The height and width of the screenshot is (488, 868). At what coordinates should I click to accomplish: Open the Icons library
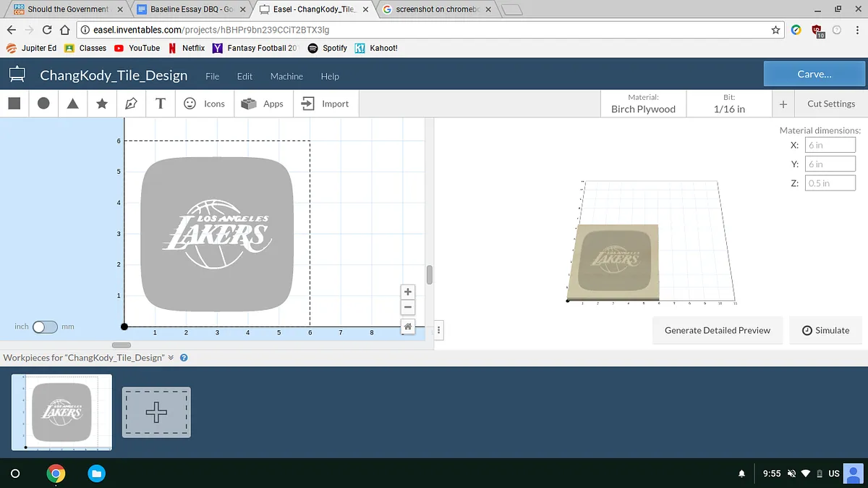204,104
